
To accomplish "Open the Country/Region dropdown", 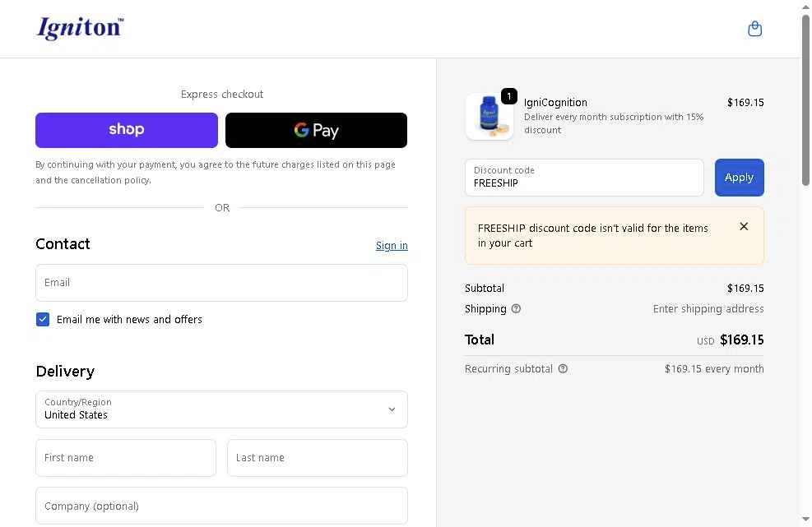I will click(221, 409).
